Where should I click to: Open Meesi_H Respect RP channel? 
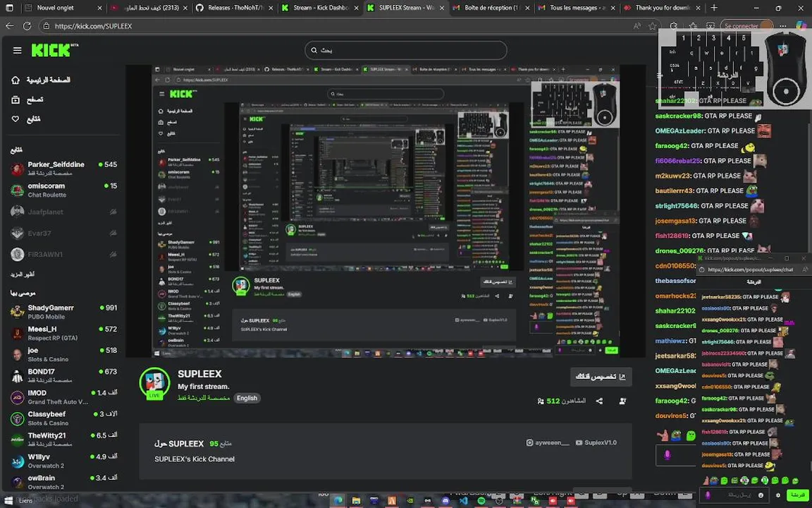63,333
